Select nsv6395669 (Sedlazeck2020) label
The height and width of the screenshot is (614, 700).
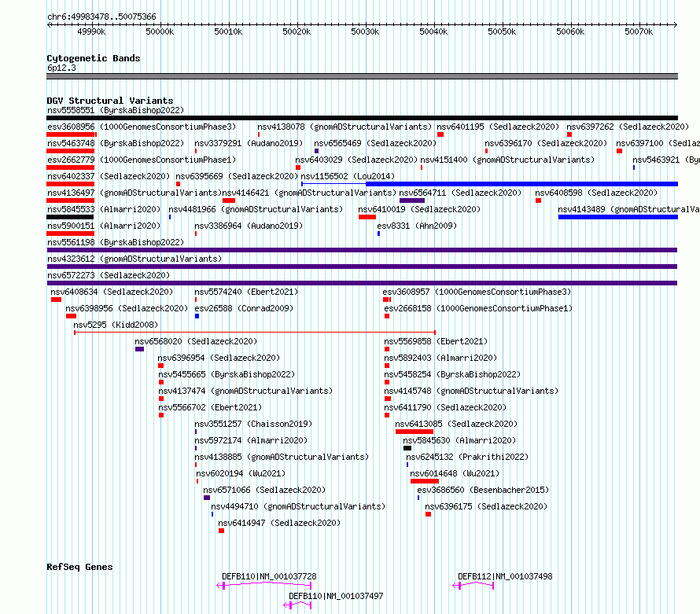pos(237,176)
